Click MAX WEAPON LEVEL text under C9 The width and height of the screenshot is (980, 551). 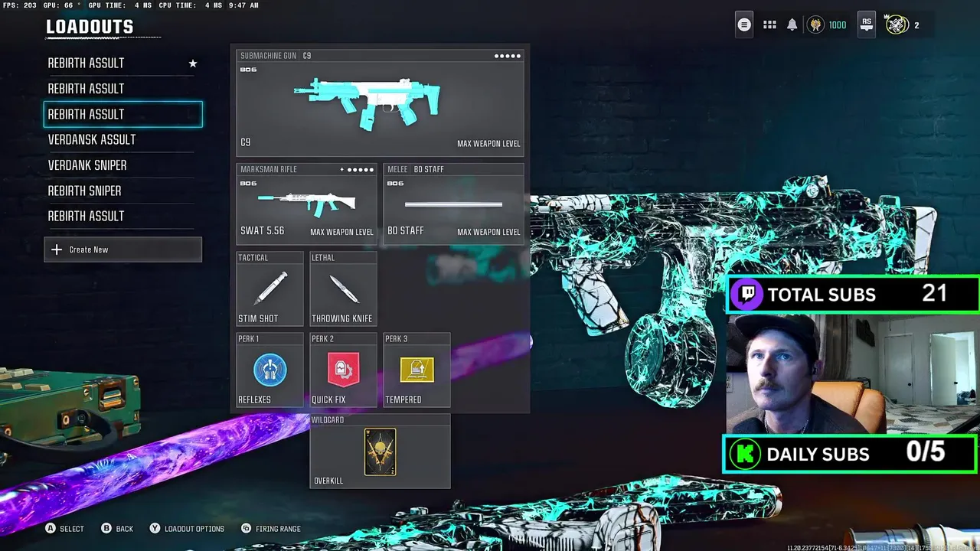pyautogui.click(x=488, y=144)
